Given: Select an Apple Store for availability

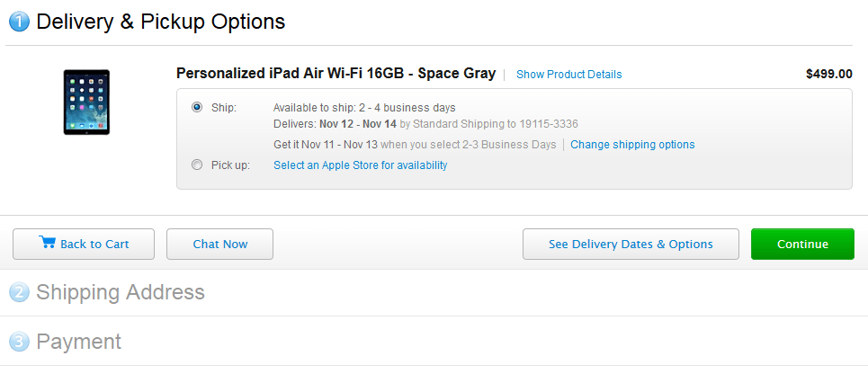Looking at the screenshot, I should pyautogui.click(x=360, y=165).
